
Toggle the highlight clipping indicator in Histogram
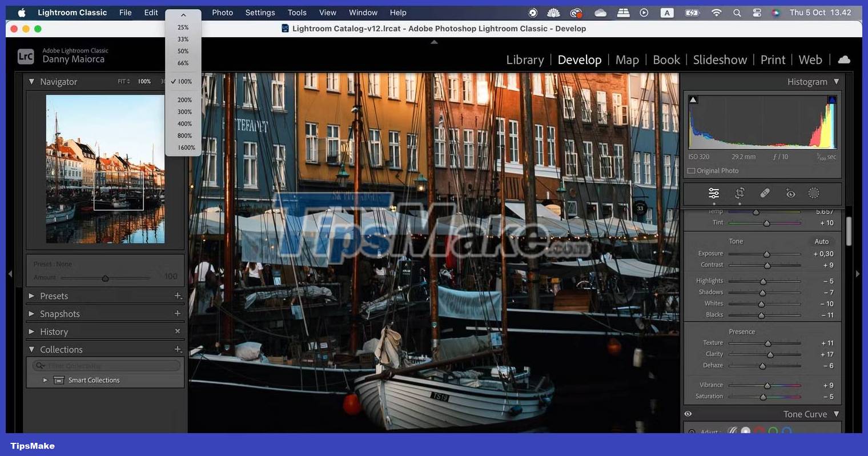832,99
